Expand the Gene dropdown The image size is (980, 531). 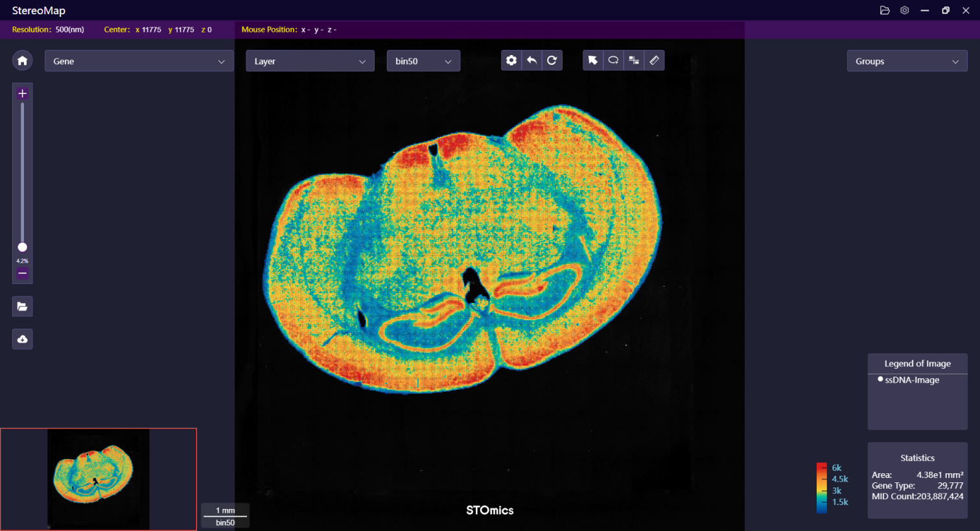(139, 61)
